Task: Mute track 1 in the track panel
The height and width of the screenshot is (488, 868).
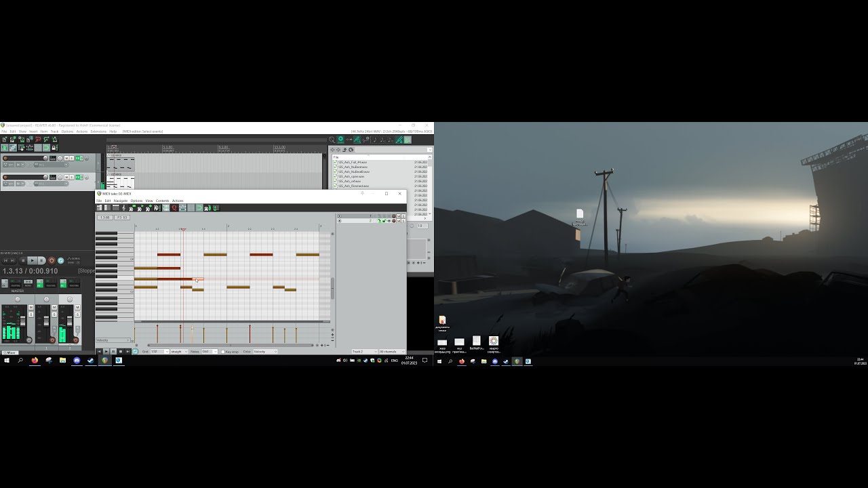Action: pyautogui.click(x=66, y=158)
